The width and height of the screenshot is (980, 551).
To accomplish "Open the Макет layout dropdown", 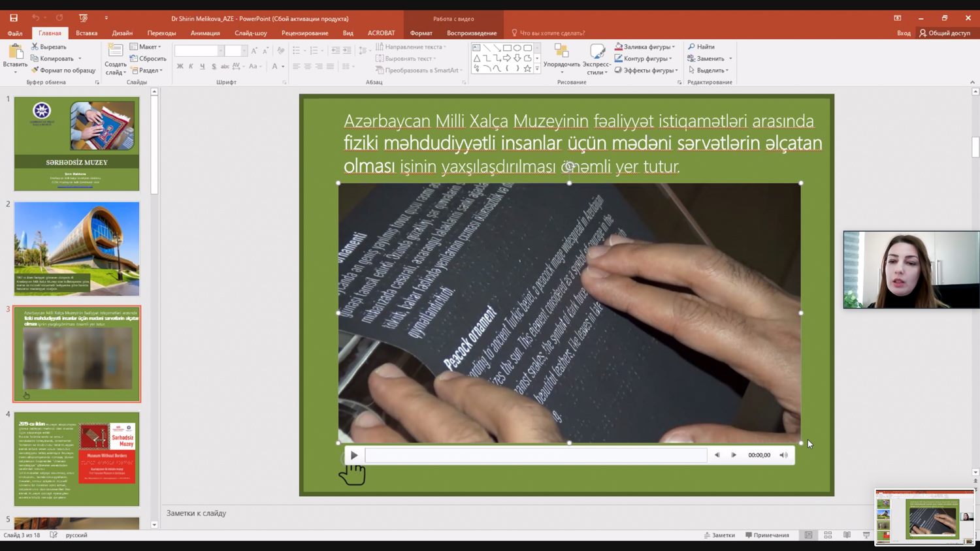I will [145, 47].
